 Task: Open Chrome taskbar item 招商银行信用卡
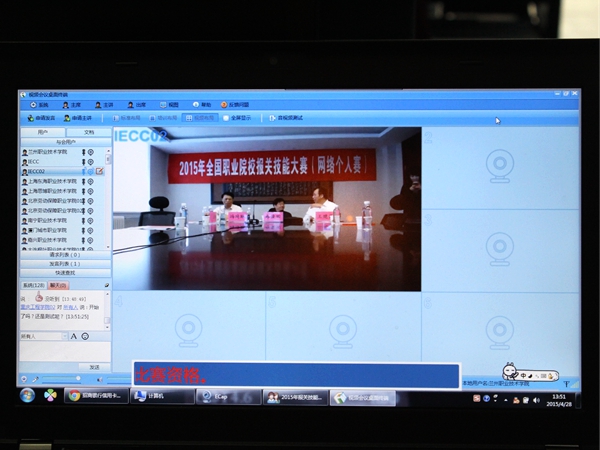tap(96, 396)
